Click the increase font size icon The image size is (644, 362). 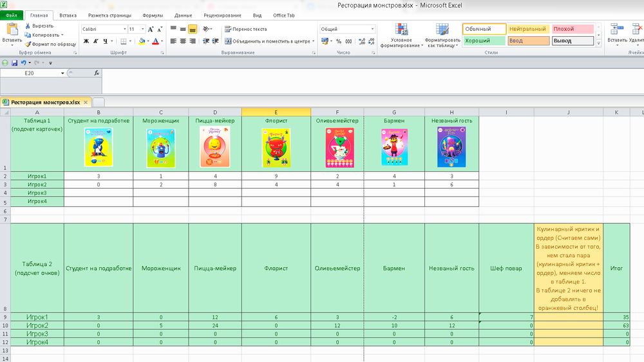151,29
